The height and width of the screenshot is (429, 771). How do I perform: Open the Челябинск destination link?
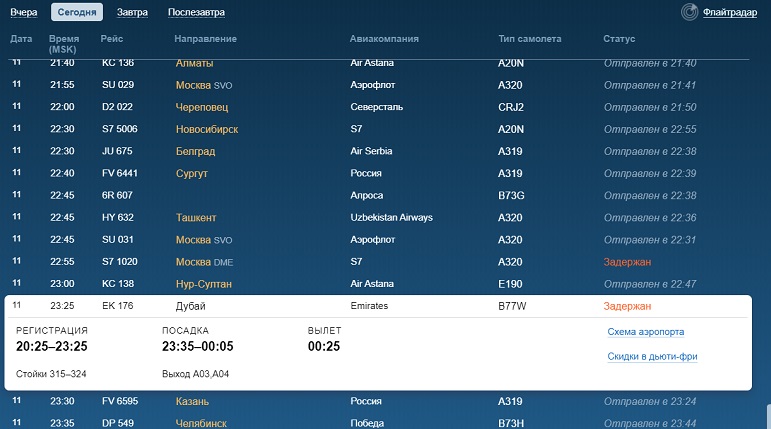(x=201, y=423)
